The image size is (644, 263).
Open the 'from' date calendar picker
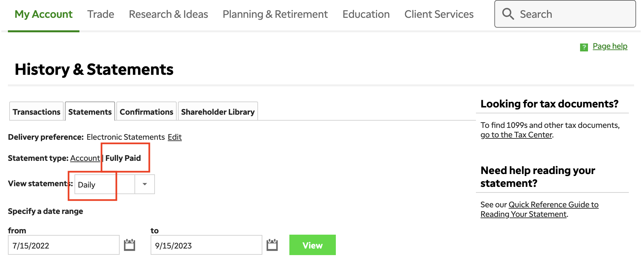(130, 245)
